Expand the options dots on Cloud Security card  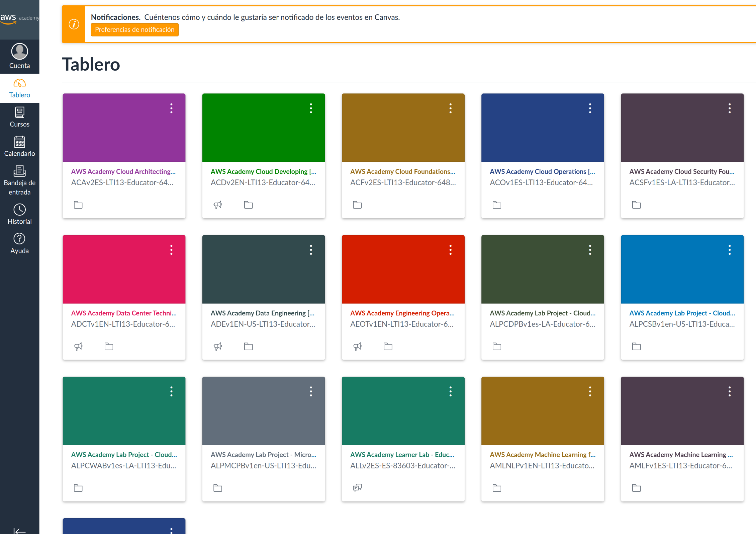pos(729,108)
